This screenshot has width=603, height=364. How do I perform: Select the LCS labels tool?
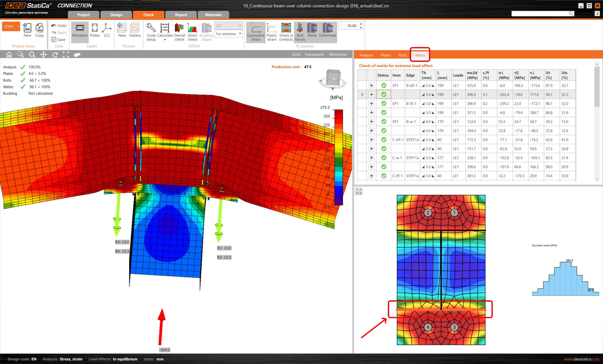coord(107,32)
